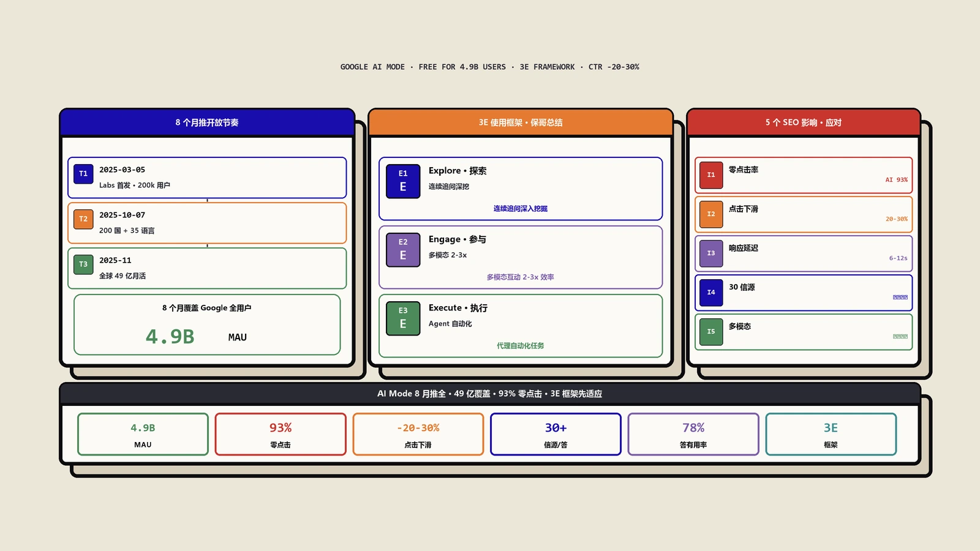Click the red I1 impact badge

pyautogui.click(x=711, y=175)
